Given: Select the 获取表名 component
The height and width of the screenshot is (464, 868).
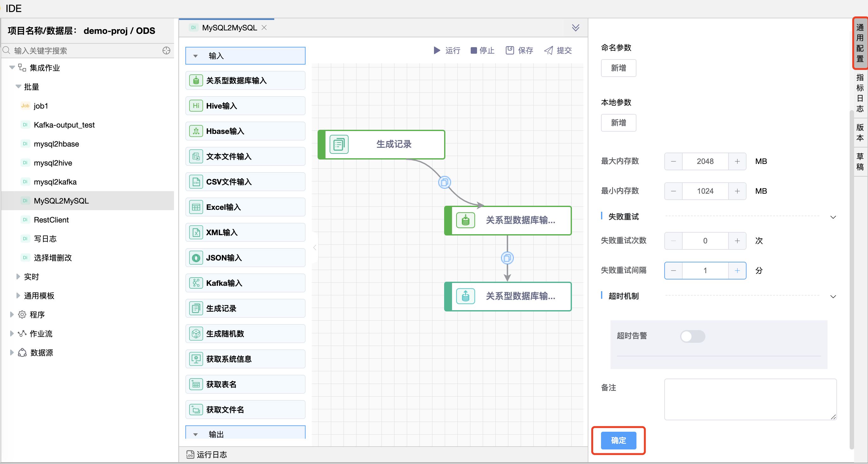Looking at the screenshot, I should point(245,384).
